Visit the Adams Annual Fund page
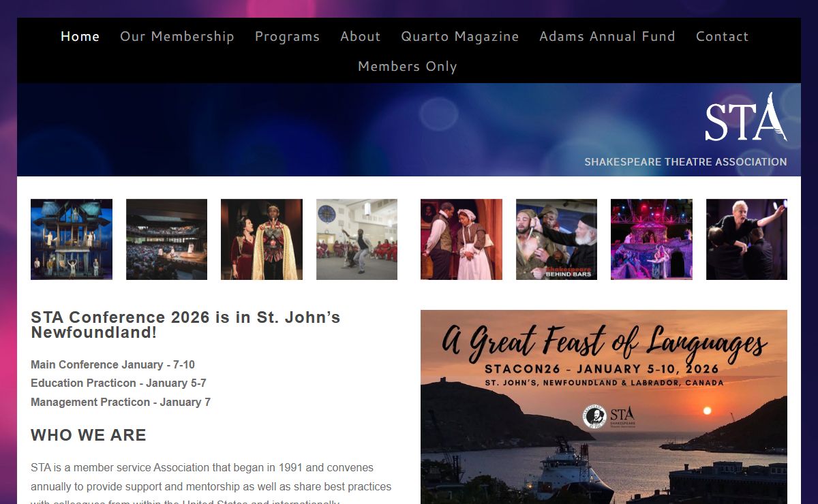Image resolution: width=818 pixels, height=504 pixels. (607, 36)
